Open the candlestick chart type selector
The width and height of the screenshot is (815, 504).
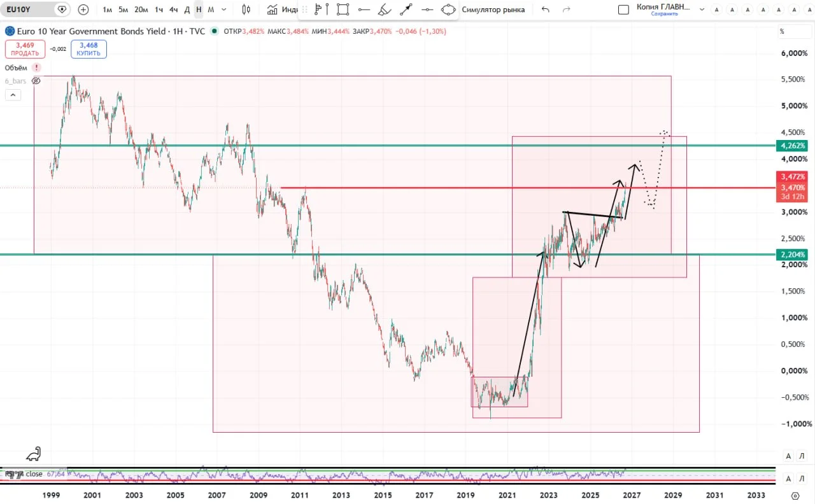[x=246, y=10]
